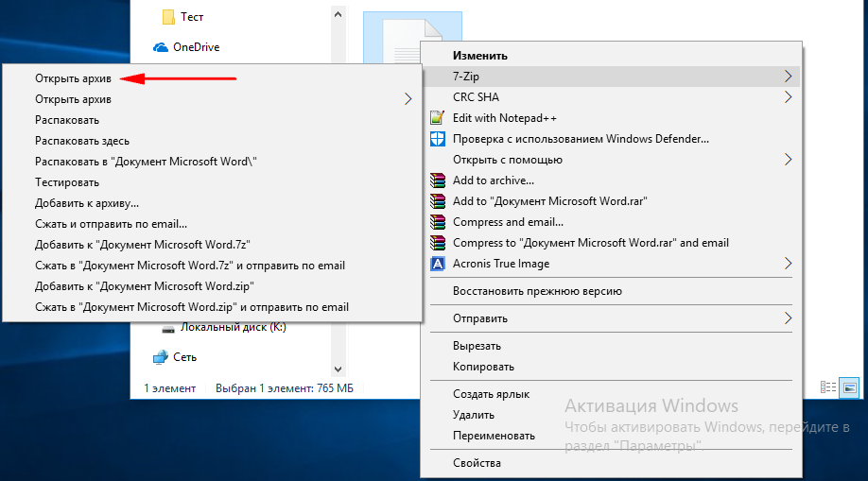This screenshot has height=481, width=868.
Task: Select Свойства in the context menu
Action: (477, 463)
